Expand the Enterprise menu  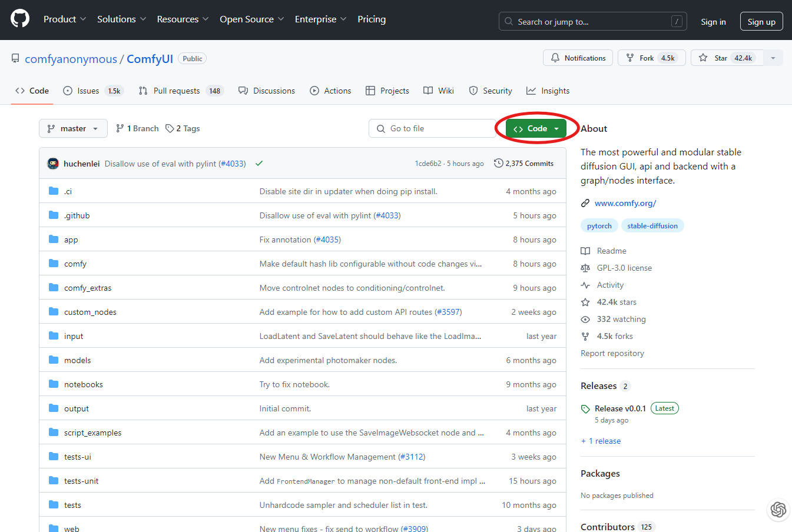coord(321,19)
